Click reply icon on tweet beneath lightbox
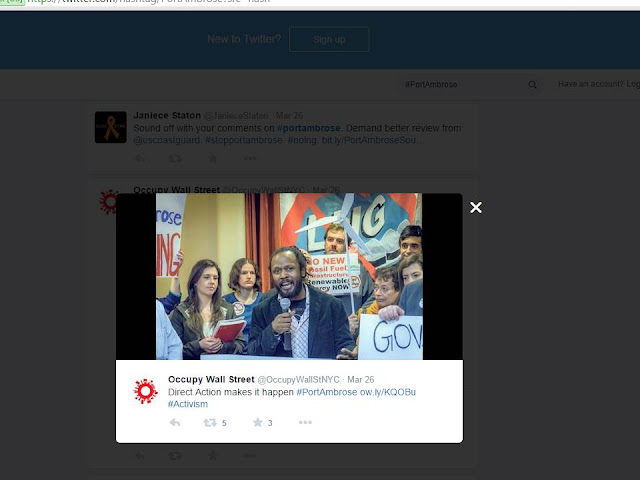 click(140, 456)
